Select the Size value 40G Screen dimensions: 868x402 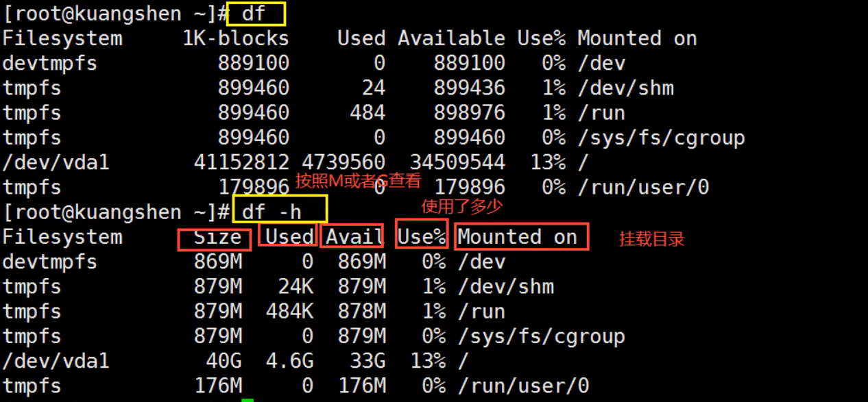point(224,361)
